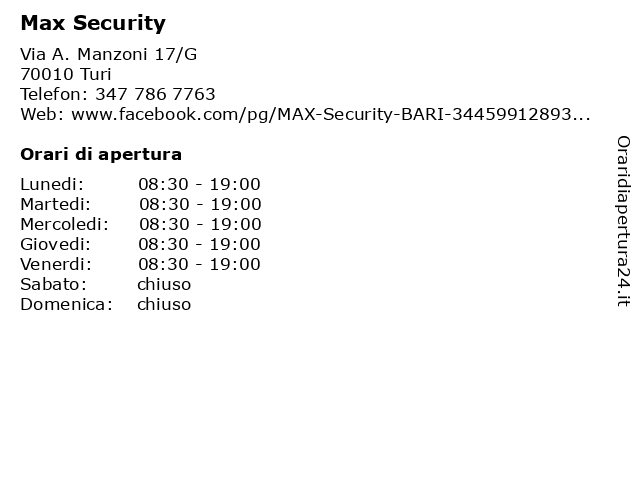The image size is (640, 480).
Task: Click the Oraridiapertura24.it vertical watermark
Action: (623, 221)
